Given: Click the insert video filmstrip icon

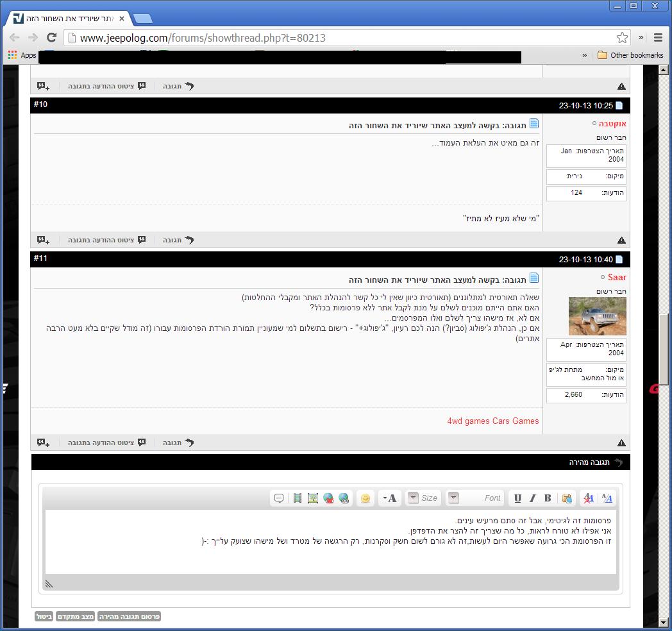Looking at the screenshot, I should [x=298, y=498].
